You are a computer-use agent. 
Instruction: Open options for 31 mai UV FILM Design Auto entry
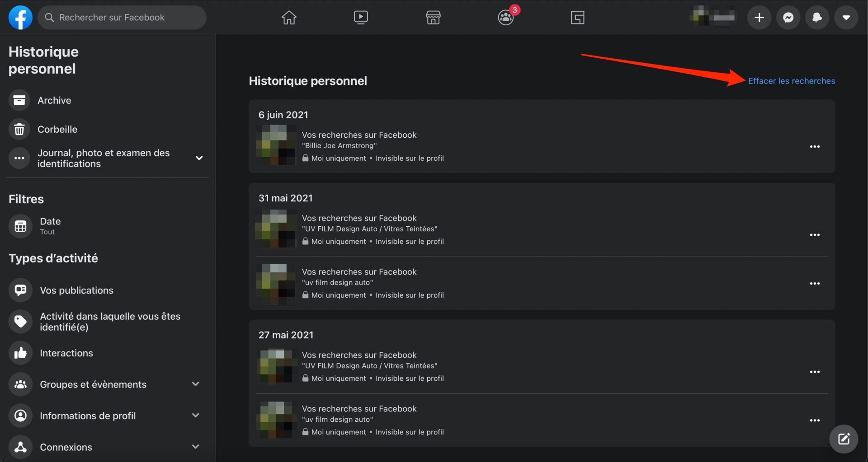(x=815, y=235)
